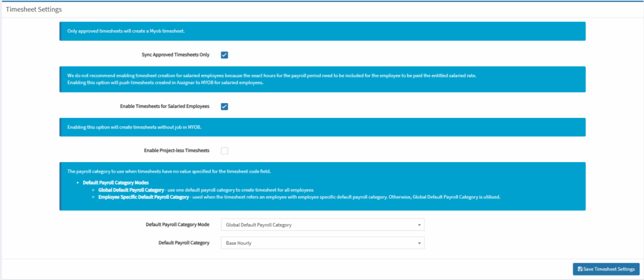Click the timesheets without job info banner
644x280 pixels.
[x=322, y=127]
